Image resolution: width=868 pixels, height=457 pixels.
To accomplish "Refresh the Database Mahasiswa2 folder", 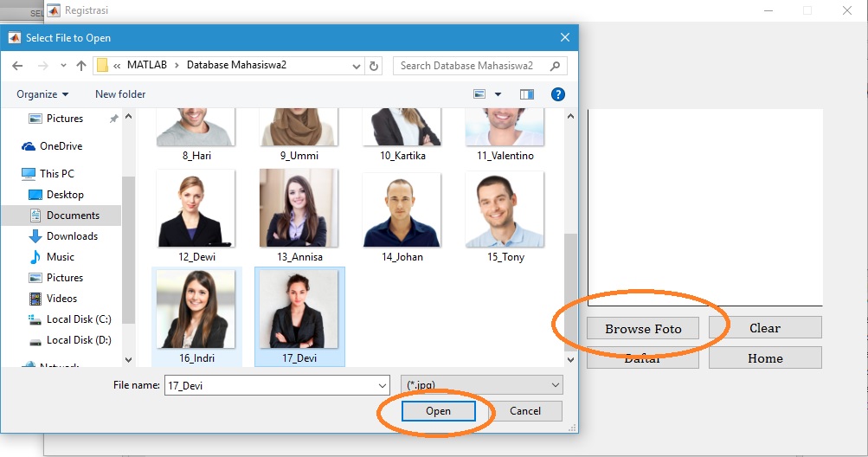I will tap(374, 66).
